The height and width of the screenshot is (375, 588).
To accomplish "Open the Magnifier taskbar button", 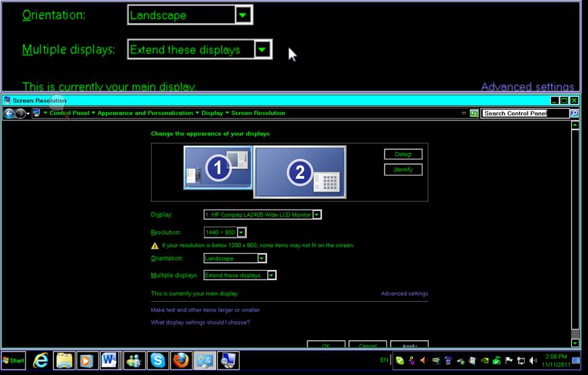I will (x=228, y=361).
